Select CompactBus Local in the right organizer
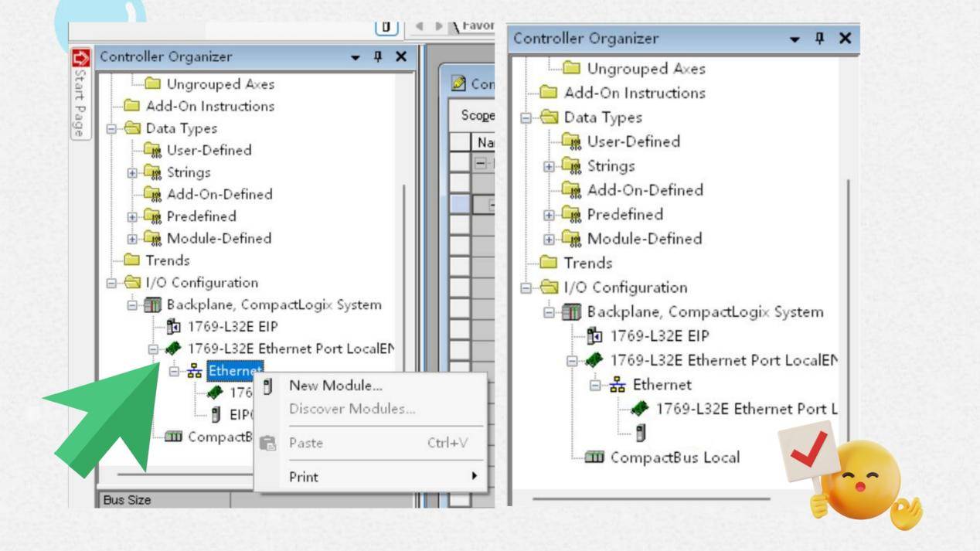 [x=675, y=457]
